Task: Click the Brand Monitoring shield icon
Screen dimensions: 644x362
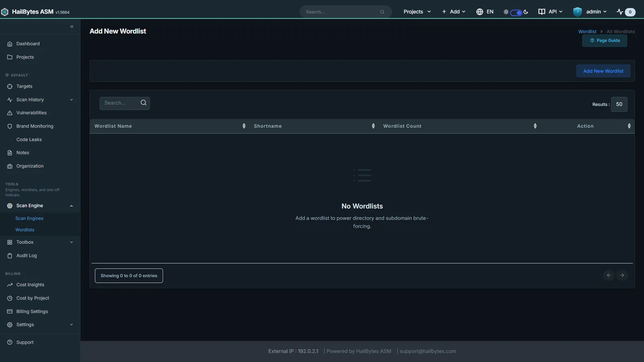Action: (10, 126)
